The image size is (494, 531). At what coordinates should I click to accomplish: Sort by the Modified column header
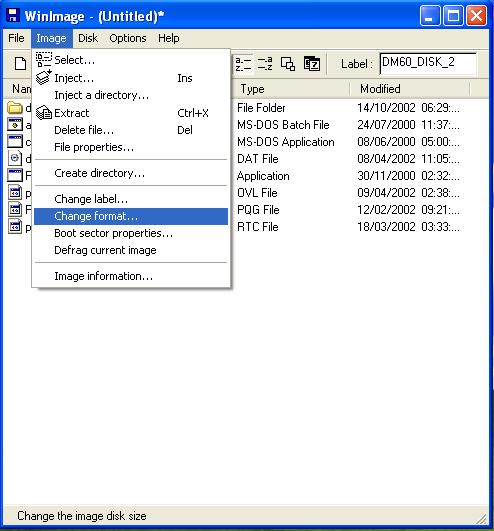[x=409, y=89]
